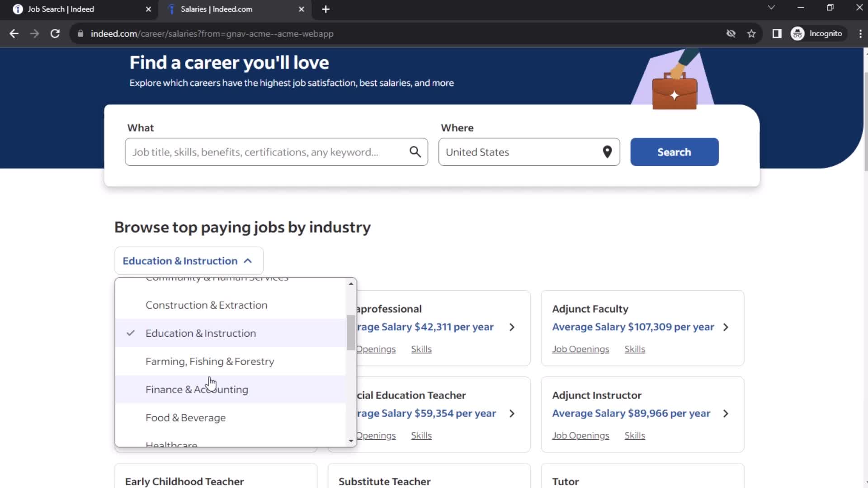This screenshot has height=488, width=868.
Task: Open Adjunct Faculty average salary $107,309 link
Action: coord(633,327)
